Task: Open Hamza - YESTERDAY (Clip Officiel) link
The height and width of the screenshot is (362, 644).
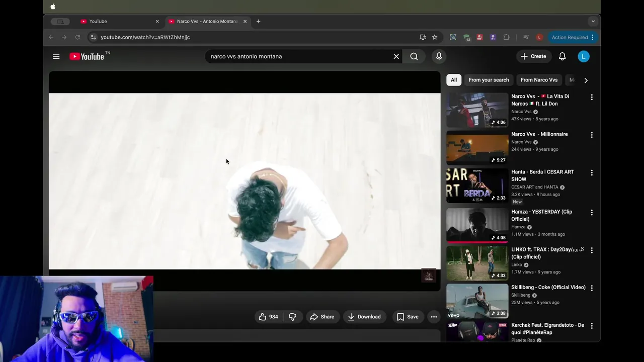Action: (542, 215)
